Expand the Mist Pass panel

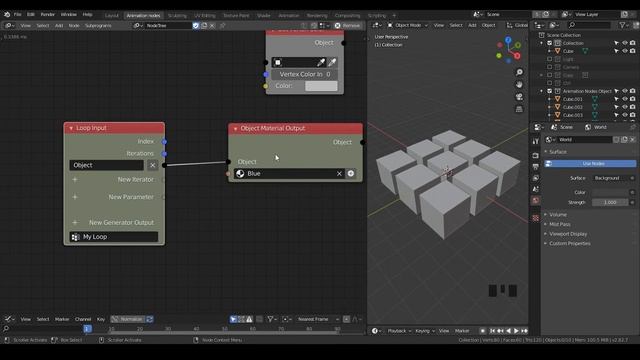pos(560,224)
